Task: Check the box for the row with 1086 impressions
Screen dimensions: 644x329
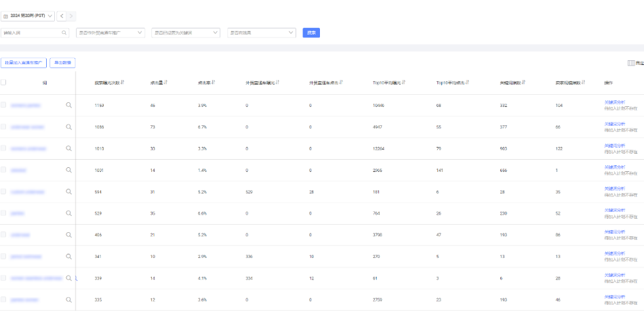Action: pyautogui.click(x=4, y=127)
